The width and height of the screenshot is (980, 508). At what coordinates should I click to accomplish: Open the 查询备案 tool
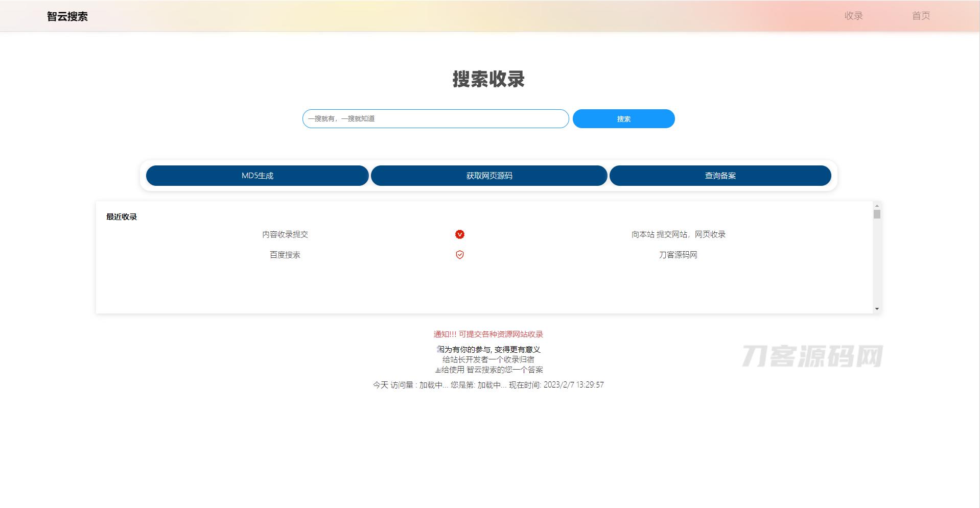pos(720,176)
